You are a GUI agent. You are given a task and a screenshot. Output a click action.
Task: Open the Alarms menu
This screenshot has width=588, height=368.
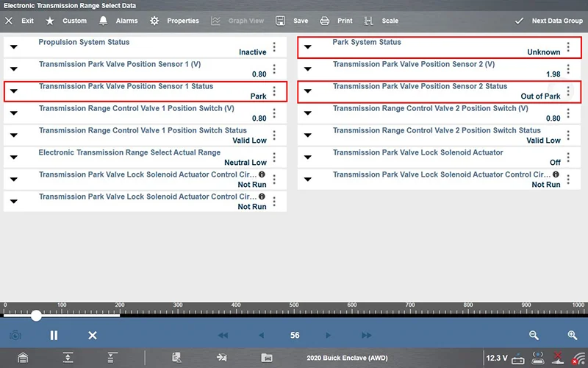118,21
